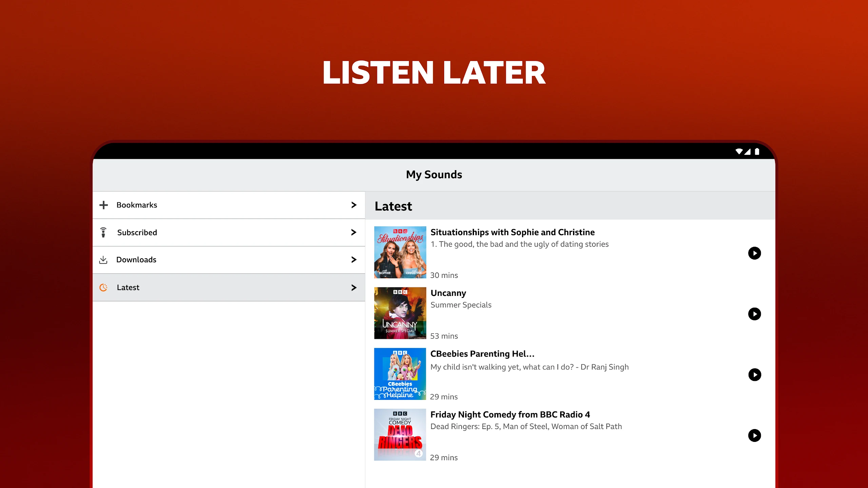Viewport: 868px width, 488px height.
Task: Tap the battery status icon
Action: pyautogui.click(x=757, y=151)
